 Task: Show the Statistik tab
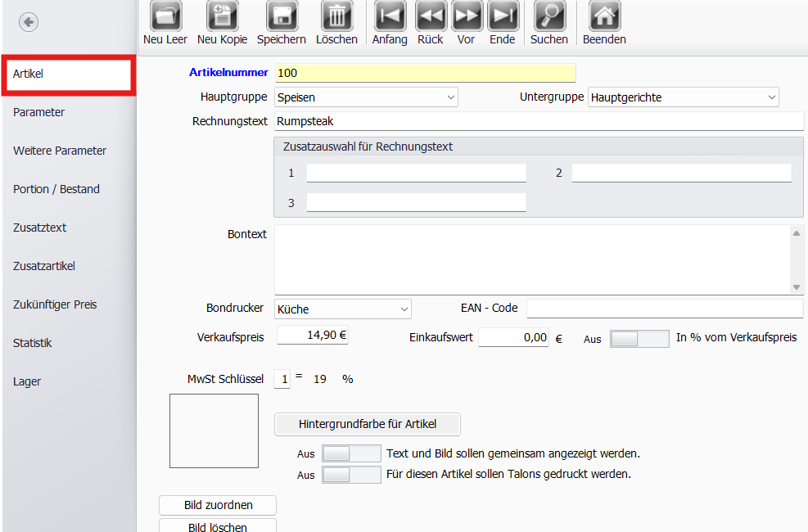pos(69,343)
